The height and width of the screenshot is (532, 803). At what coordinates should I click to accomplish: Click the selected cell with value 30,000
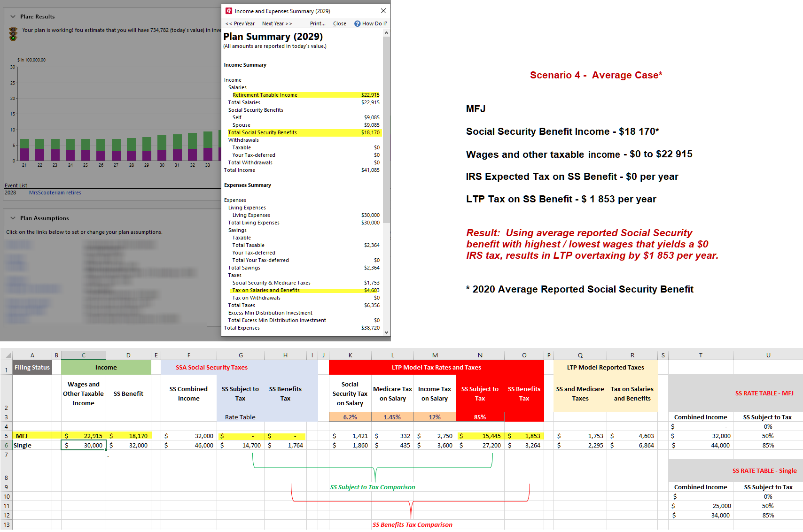pyautogui.click(x=83, y=445)
